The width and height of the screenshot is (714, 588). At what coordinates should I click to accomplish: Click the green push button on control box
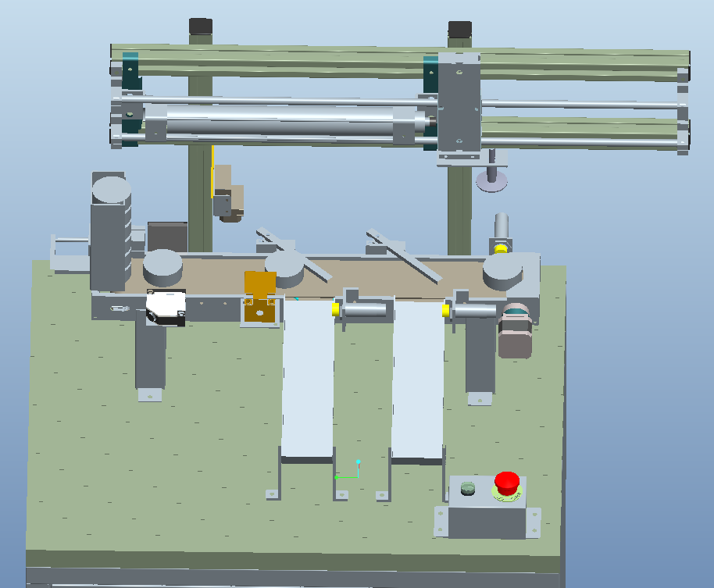(x=468, y=488)
